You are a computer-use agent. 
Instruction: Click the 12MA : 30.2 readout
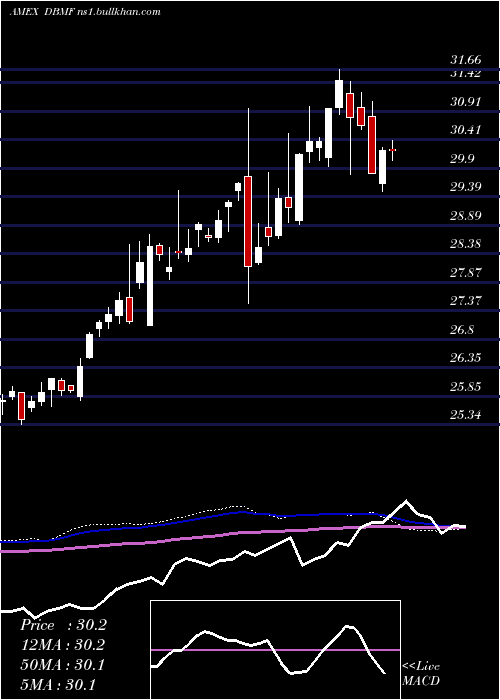point(63,645)
